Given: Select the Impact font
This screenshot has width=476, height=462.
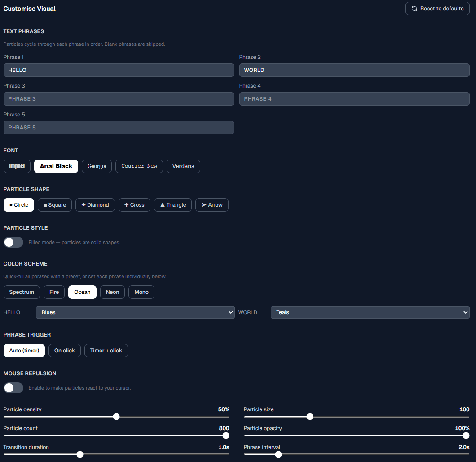Looking at the screenshot, I should coord(17,166).
